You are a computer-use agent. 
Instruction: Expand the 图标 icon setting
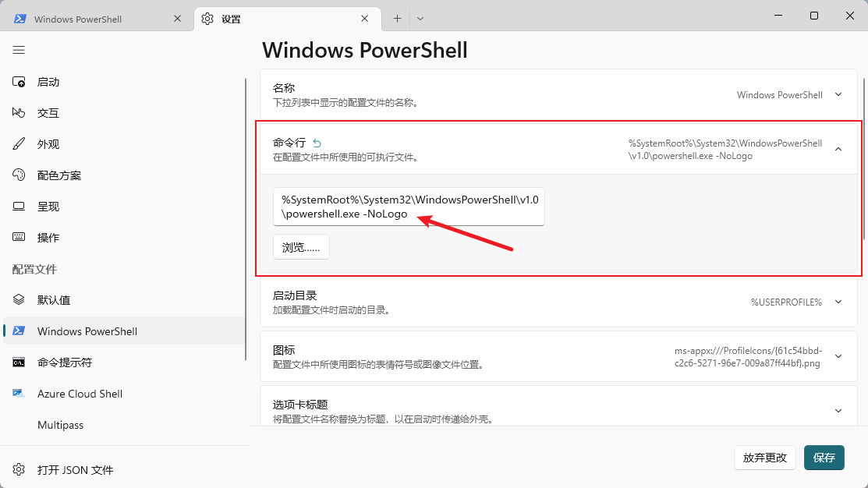pos(838,356)
